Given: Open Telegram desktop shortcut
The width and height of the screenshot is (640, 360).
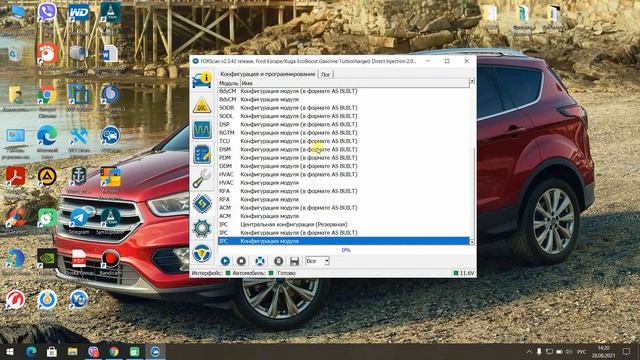Looking at the screenshot, I should click(79, 221).
